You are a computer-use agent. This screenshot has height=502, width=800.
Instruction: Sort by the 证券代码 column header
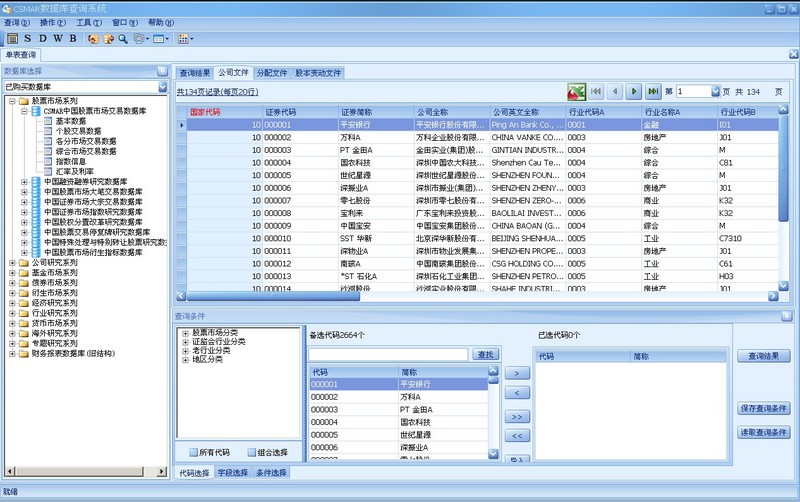pos(301,112)
